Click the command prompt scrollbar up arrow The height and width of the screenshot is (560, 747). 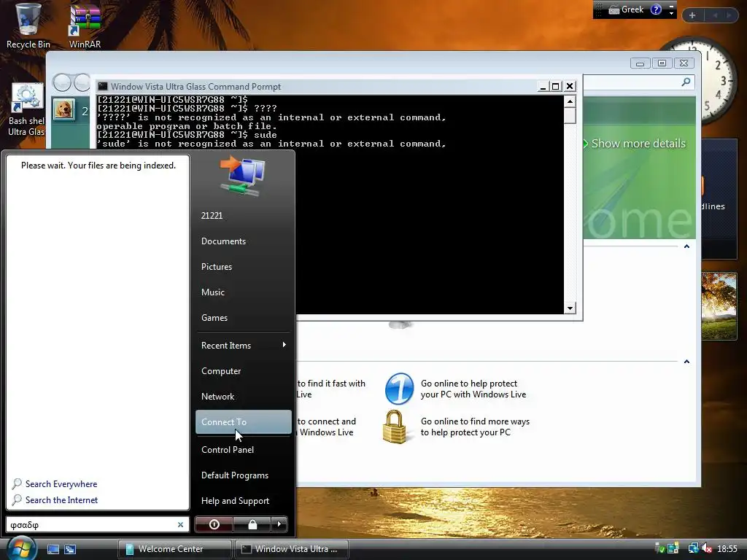tap(570, 101)
